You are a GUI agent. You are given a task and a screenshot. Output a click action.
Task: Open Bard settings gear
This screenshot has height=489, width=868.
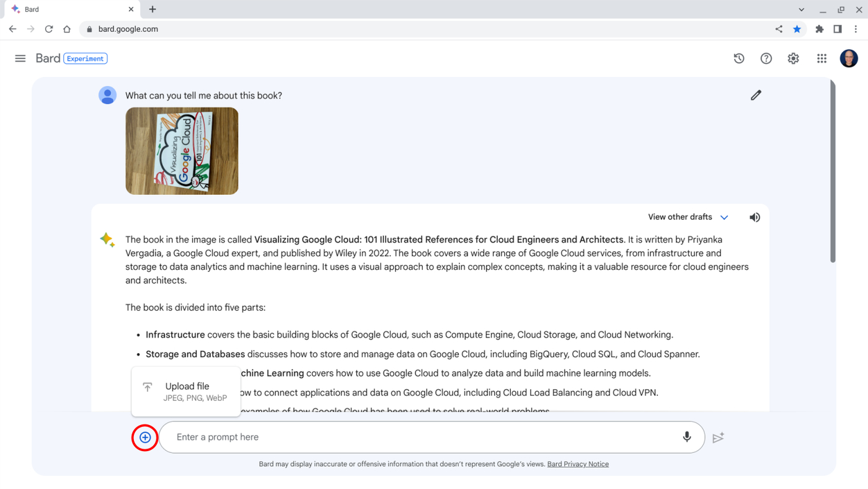(793, 58)
